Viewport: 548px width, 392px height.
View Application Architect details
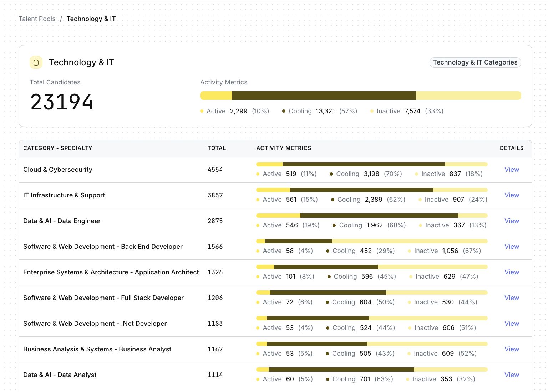click(511, 272)
